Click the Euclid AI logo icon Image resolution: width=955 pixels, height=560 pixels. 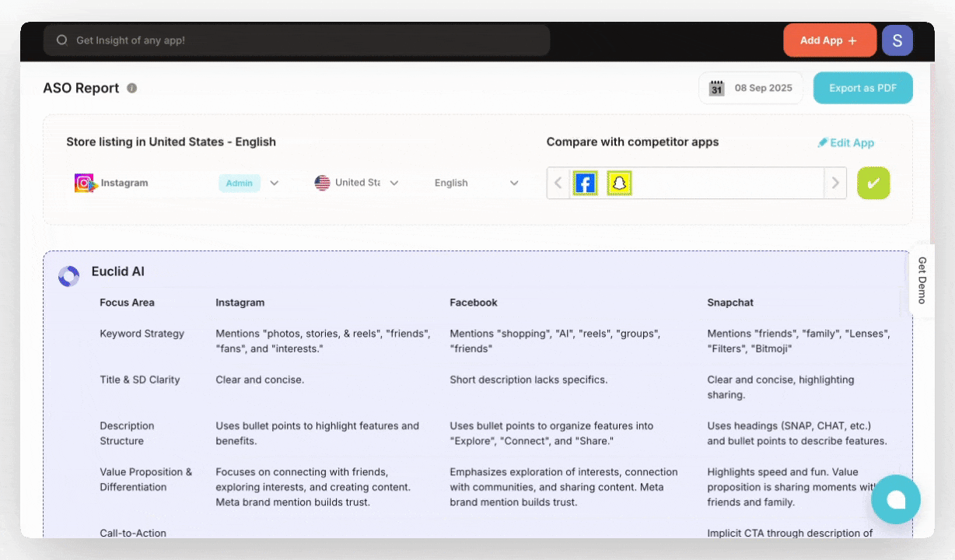coord(68,276)
